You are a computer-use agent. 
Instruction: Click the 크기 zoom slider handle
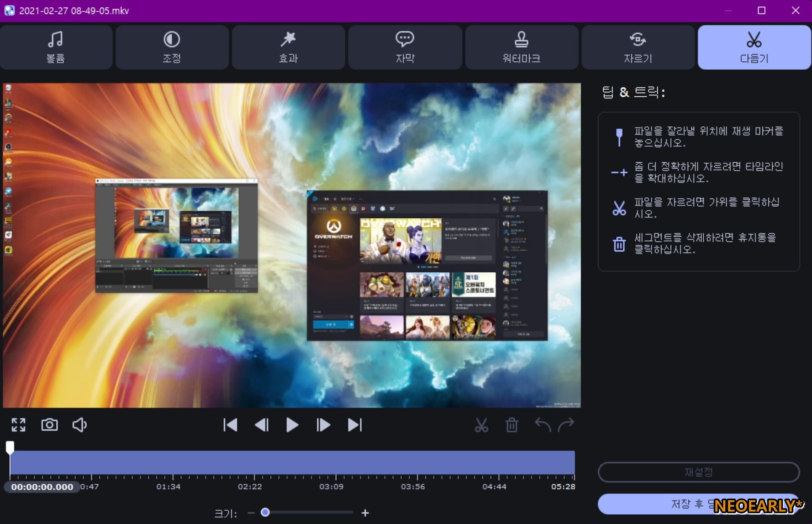tap(265, 513)
